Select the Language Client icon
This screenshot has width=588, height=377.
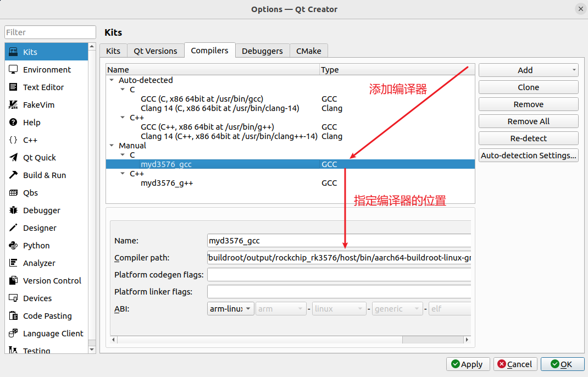point(13,333)
